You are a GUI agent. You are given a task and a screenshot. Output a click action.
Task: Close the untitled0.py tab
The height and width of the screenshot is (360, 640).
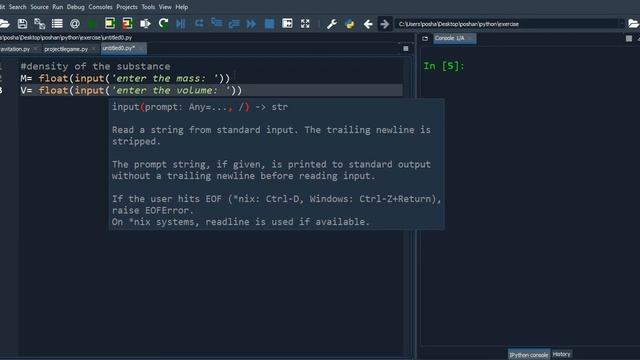[141, 49]
